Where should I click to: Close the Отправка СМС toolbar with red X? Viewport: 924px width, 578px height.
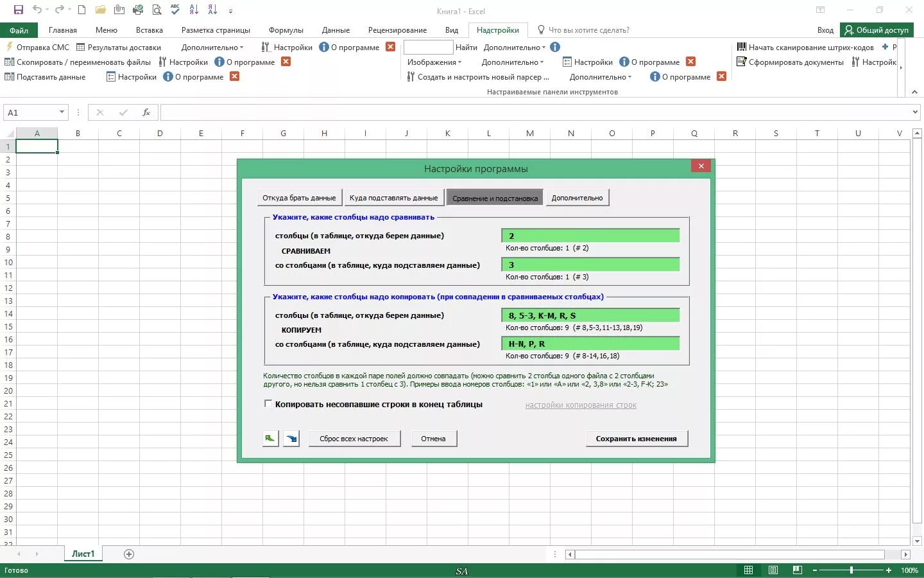390,47
